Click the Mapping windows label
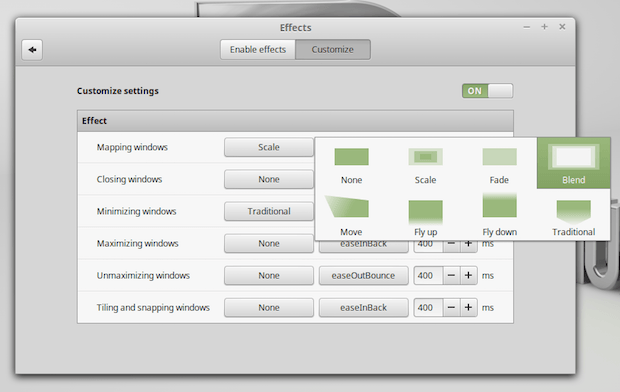620x392 pixels. click(x=132, y=147)
